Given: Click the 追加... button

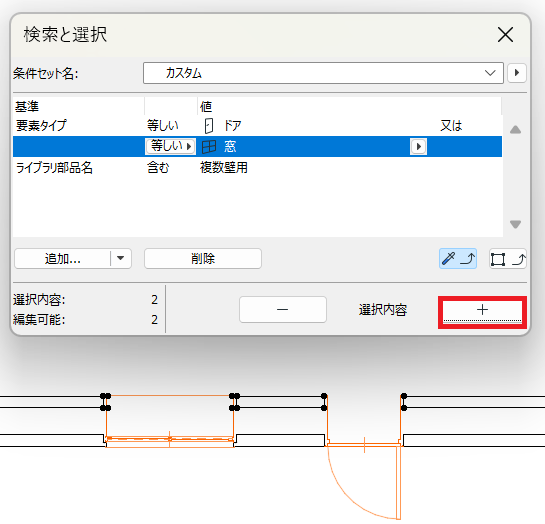Looking at the screenshot, I should click(x=63, y=258).
